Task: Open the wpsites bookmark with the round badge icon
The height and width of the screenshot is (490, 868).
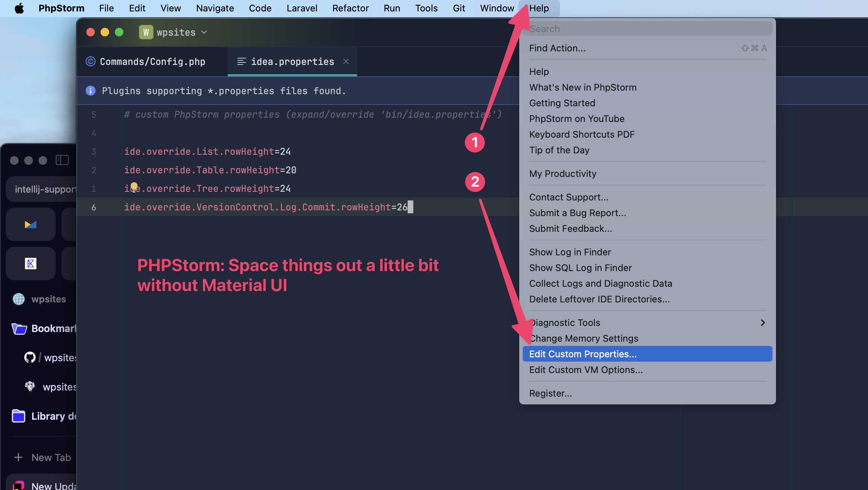Action: (50, 387)
